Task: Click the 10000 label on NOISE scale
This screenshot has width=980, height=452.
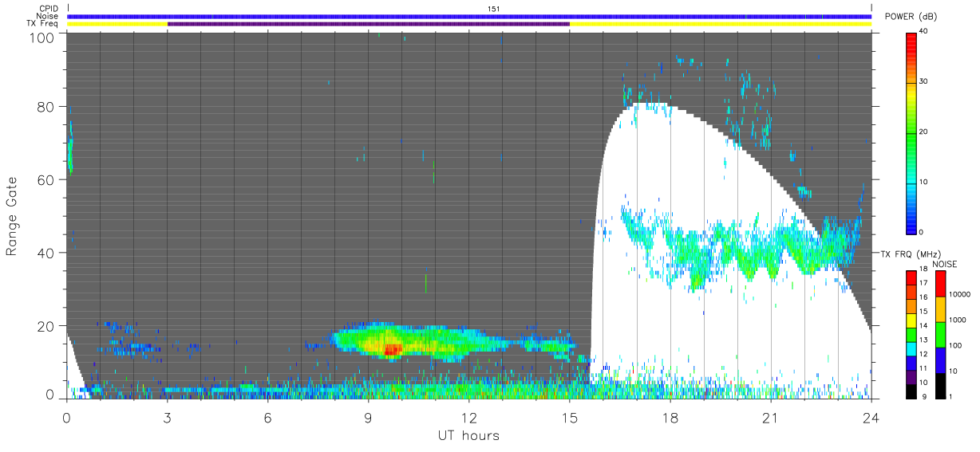Action: (958, 295)
